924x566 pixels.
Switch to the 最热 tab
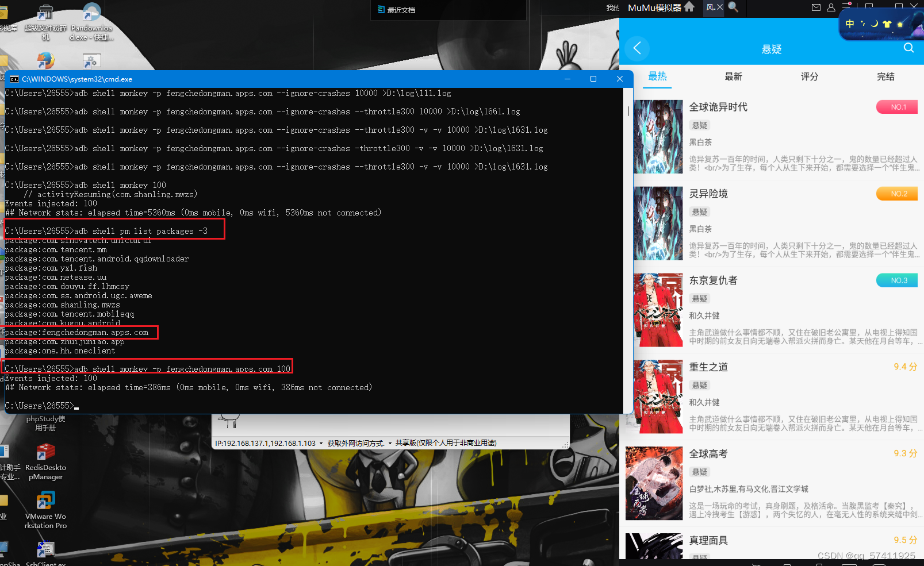[x=657, y=76]
